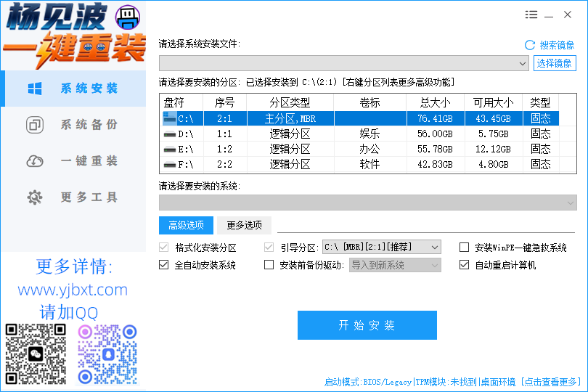Image resolution: width=588 pixels, height=392 pixels.
Task: Click the 开始安装 button
Action: [367, 325]
